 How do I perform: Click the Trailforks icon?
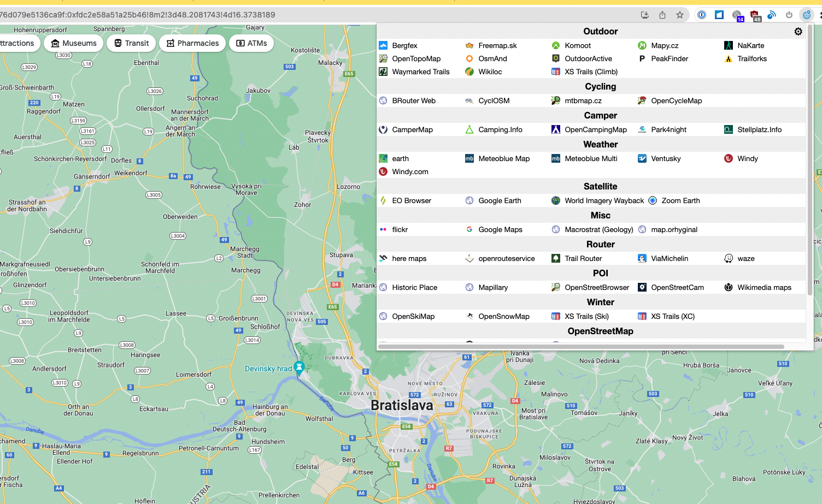(x=729, y=58)
